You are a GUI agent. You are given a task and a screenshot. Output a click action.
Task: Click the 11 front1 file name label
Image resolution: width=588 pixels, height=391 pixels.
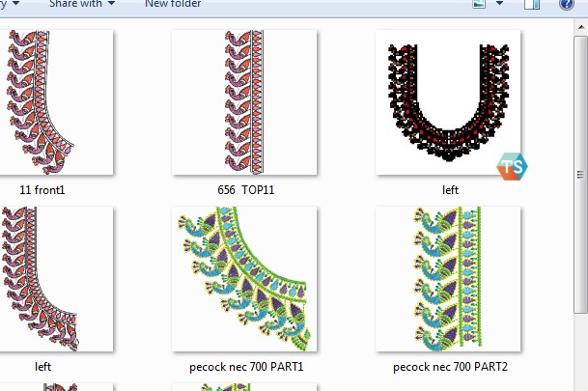pyautogui.click(x=43, y=190)
